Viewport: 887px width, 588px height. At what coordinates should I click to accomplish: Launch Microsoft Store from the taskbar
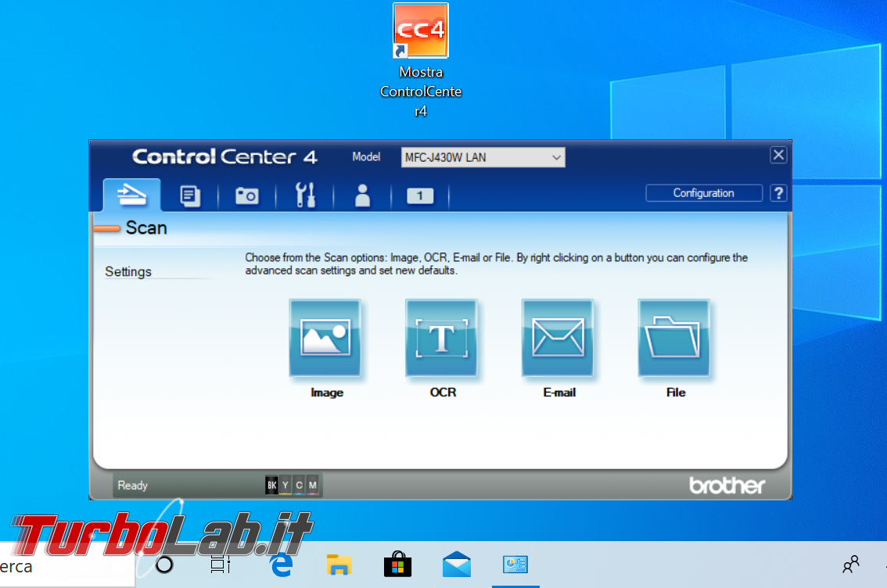pos(397,565)
